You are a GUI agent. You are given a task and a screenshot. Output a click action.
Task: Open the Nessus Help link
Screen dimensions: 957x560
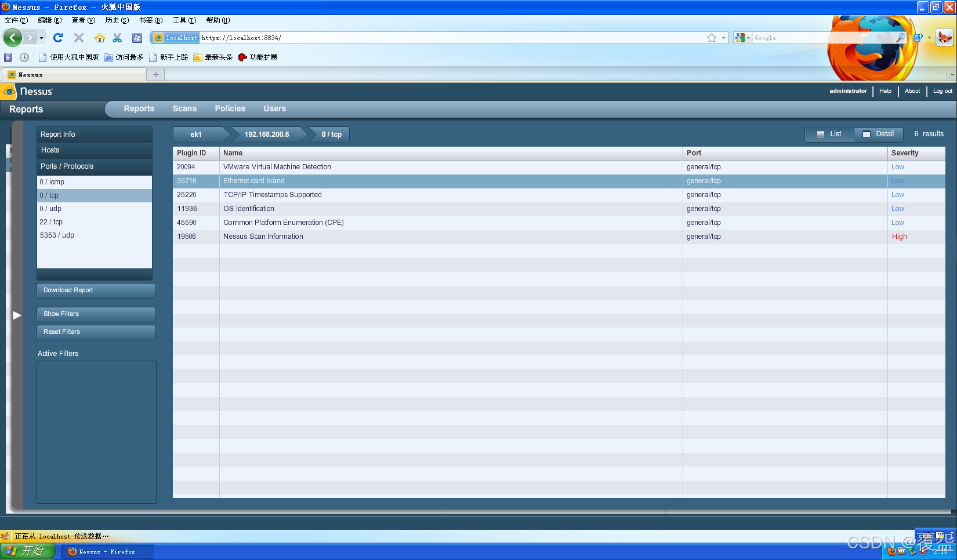[885, 91]
